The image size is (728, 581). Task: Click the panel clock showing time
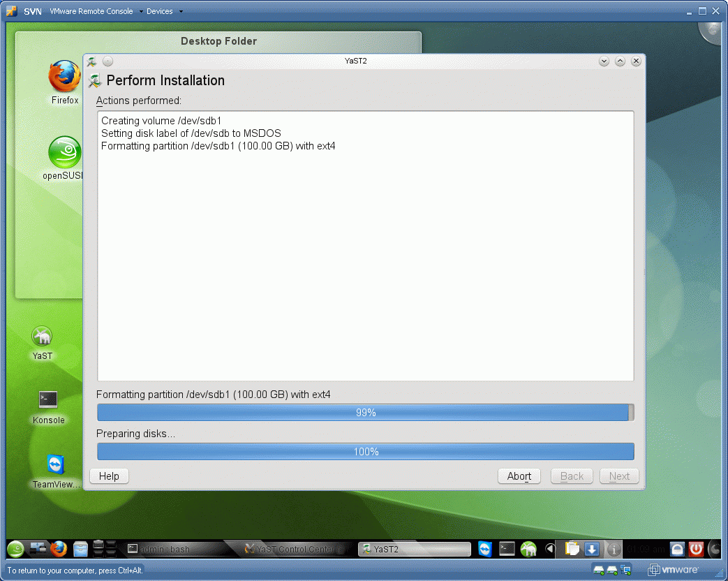point(646,550)
